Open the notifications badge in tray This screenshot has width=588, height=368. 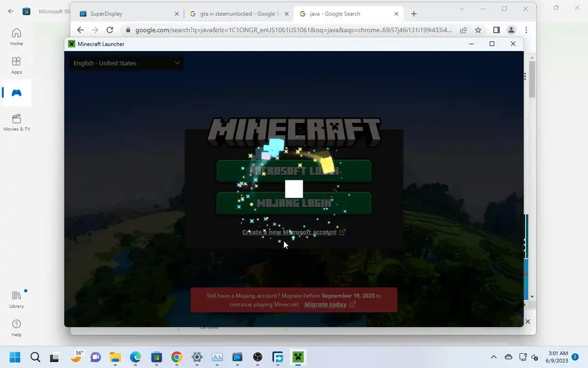pyautogui.click(x=575, y=356)
